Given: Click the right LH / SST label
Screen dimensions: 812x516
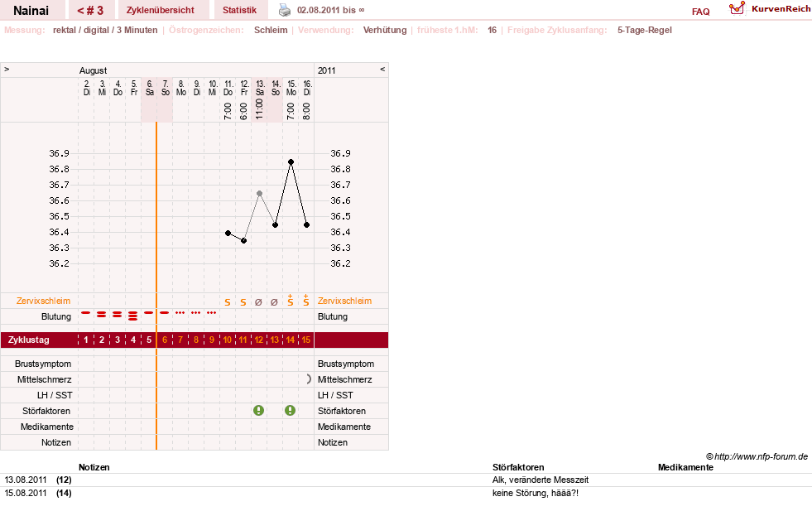Looking at the screenshot, I should (x=335, y=395).
